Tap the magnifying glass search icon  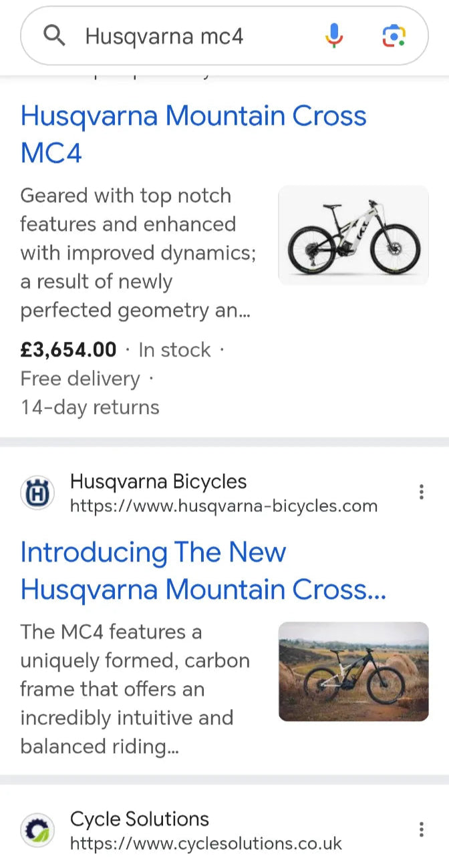point(54,36)
